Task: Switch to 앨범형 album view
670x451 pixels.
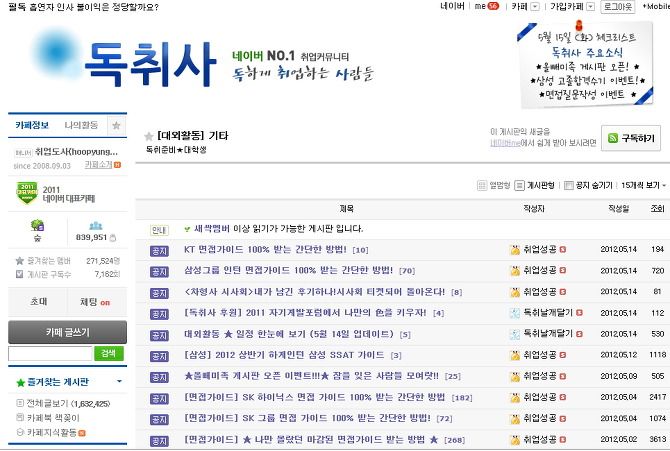Action: 494,185
